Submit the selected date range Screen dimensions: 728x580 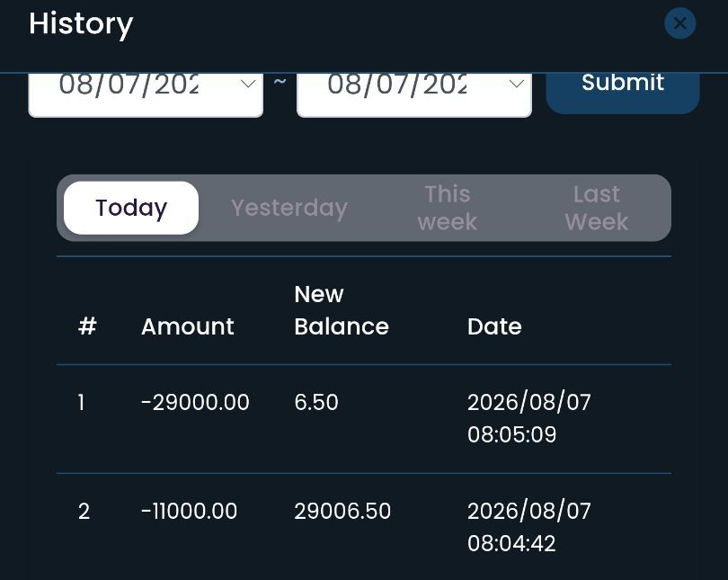[x=623, y=93]
